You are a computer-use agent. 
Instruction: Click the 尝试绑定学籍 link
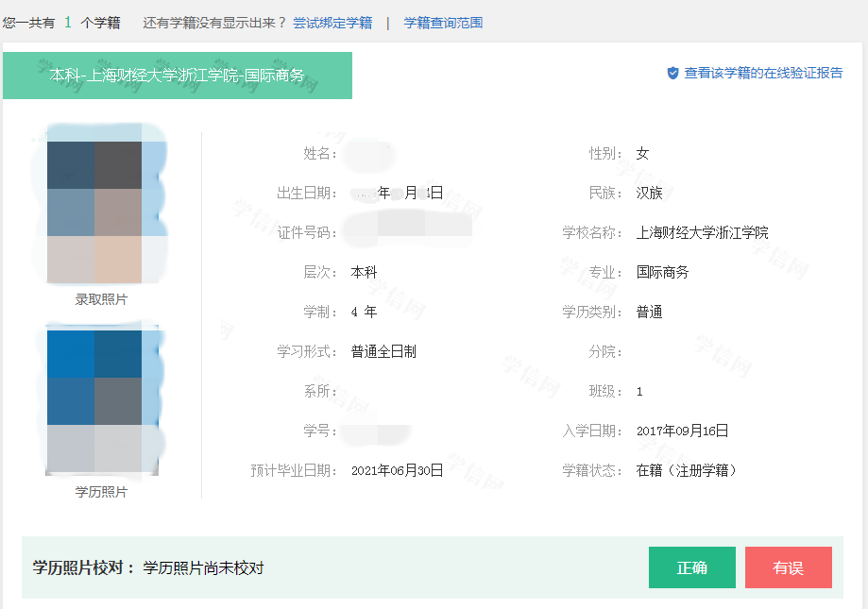click(x=332, y=23)
